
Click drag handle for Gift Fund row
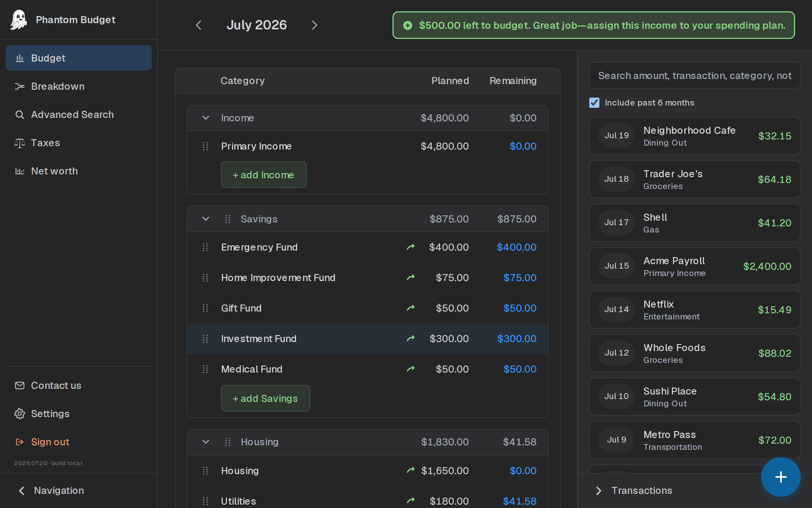[205, 308]
